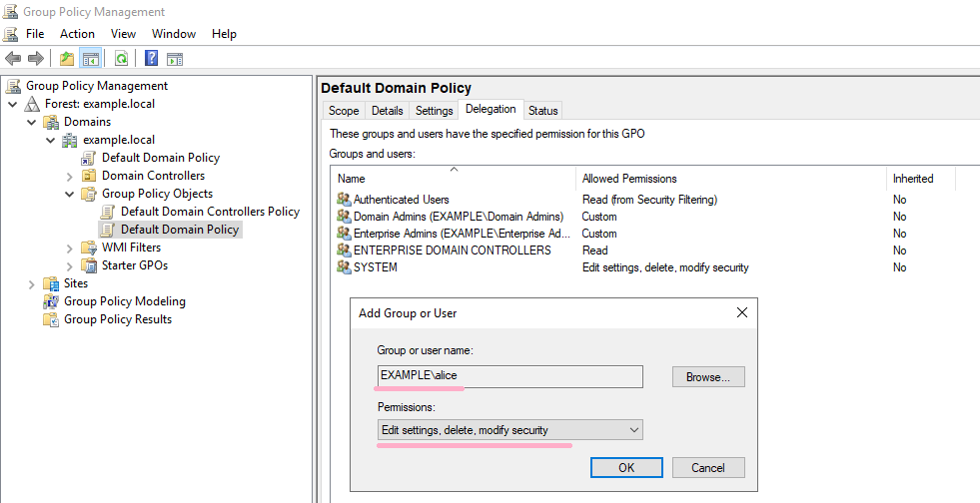Click the Group Policy Management title bar icon

pyautogui.click(x=11, y=12)
